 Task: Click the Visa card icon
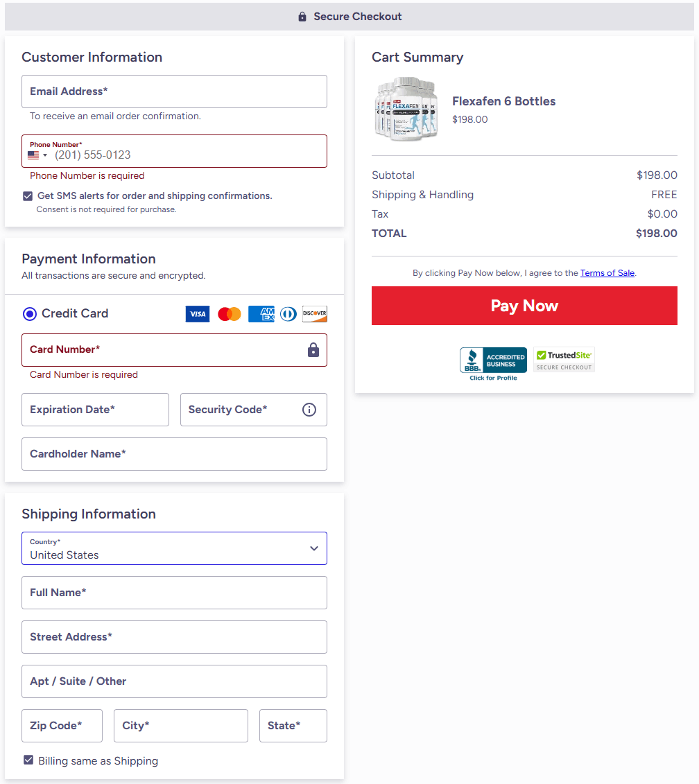[x=198, y=314]
